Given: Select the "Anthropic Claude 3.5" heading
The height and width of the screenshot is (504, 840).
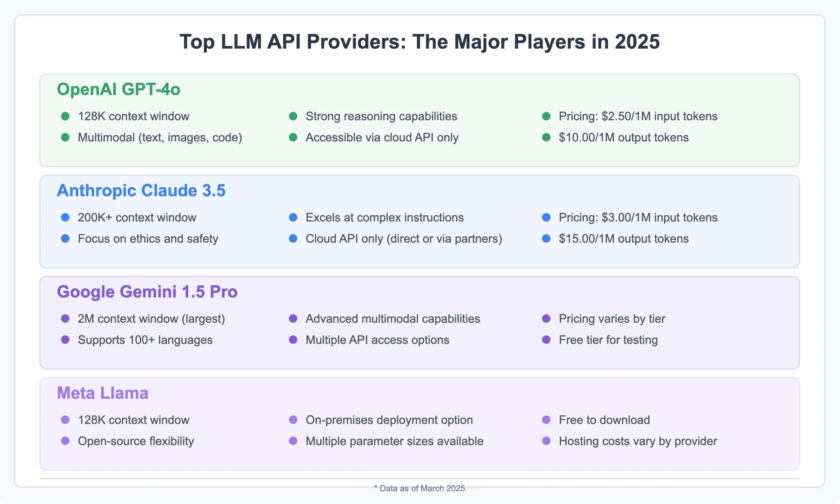Looking at the screenshot, I should coord(141,191).
